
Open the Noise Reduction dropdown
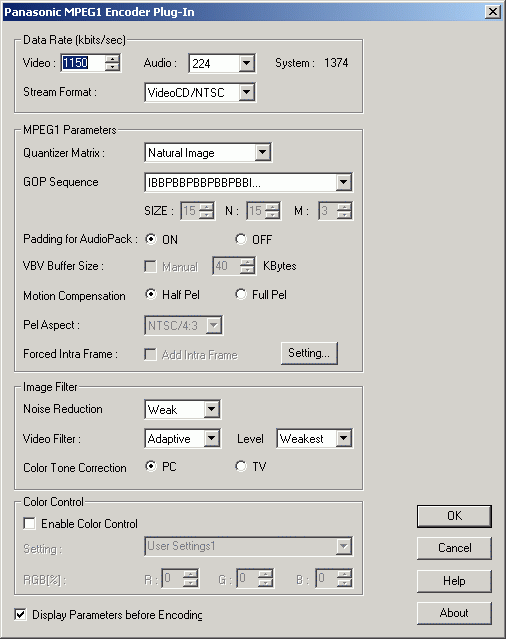click(212, 409)
